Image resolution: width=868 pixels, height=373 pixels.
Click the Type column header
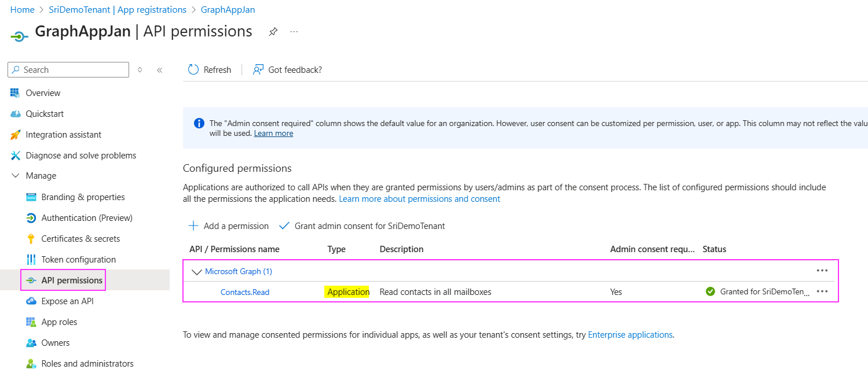pos(336,249)
